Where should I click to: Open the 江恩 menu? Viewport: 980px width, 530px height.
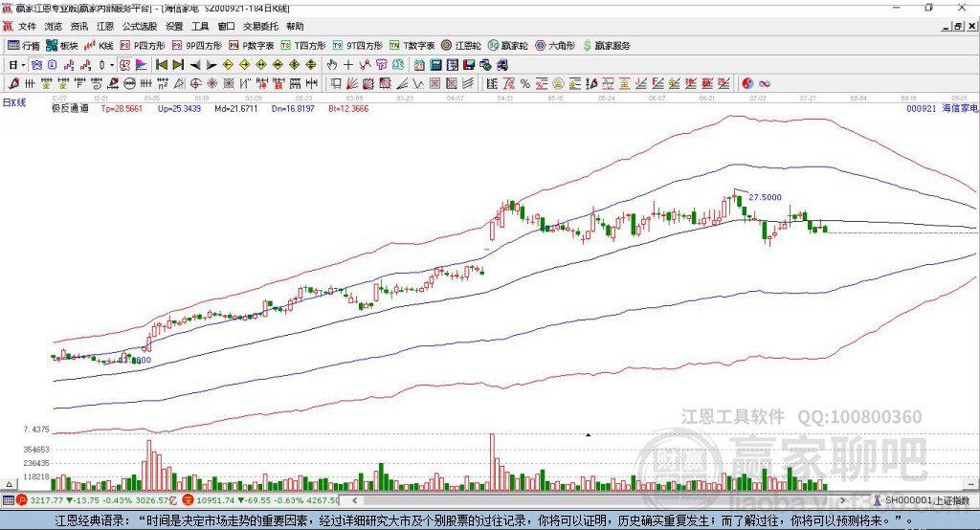tap(105, 26)
